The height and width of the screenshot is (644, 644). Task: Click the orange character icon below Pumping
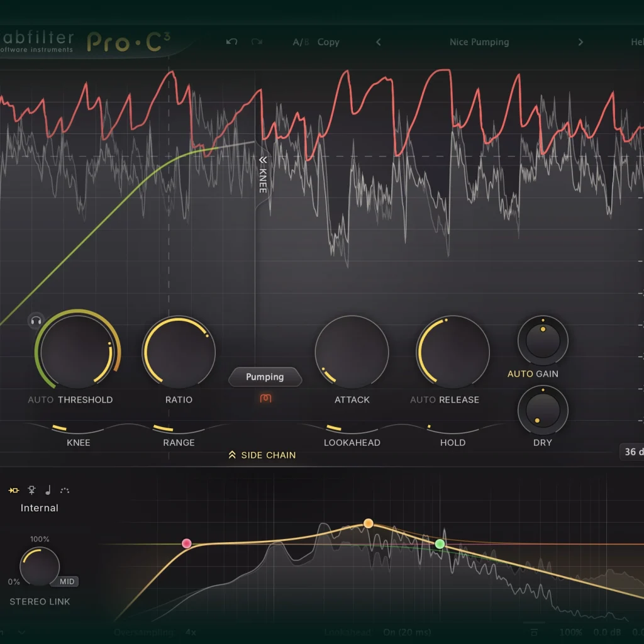265,398
